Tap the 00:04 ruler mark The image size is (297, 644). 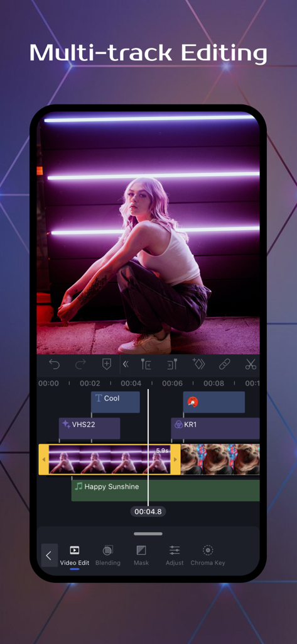click(131, 383)
